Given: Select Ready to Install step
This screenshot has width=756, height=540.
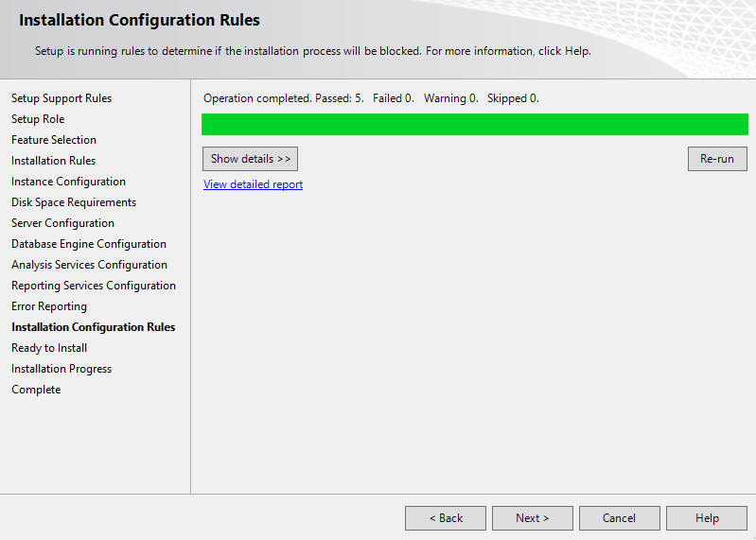Looking at the screenshot, I should (x=49, y=348).
